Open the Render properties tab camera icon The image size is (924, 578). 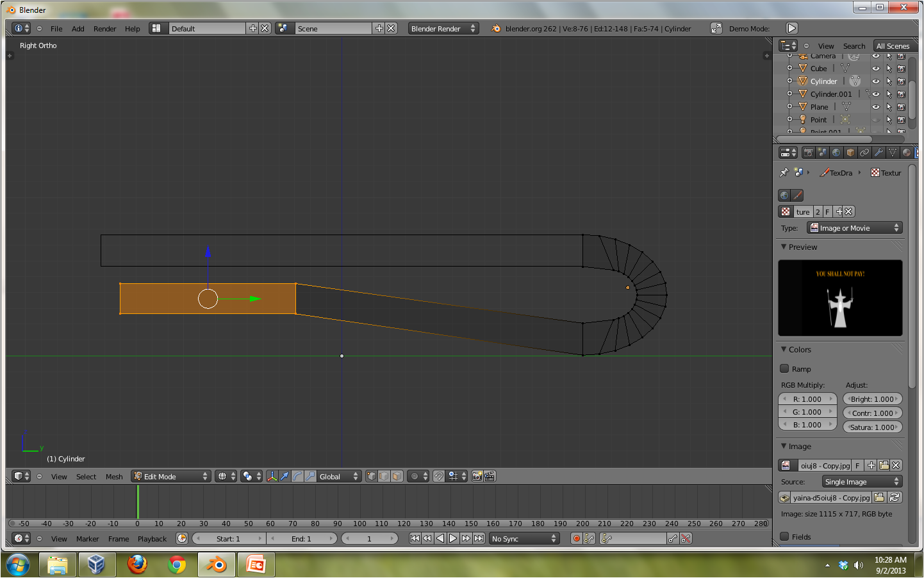(x=808, y=153)
